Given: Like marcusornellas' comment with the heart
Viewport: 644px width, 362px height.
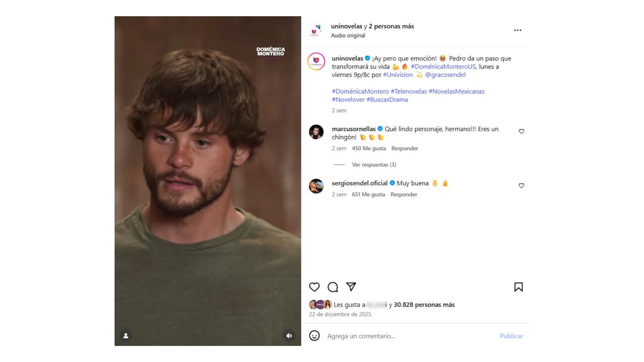Looking at the screenshot, I should coord(521,131).
